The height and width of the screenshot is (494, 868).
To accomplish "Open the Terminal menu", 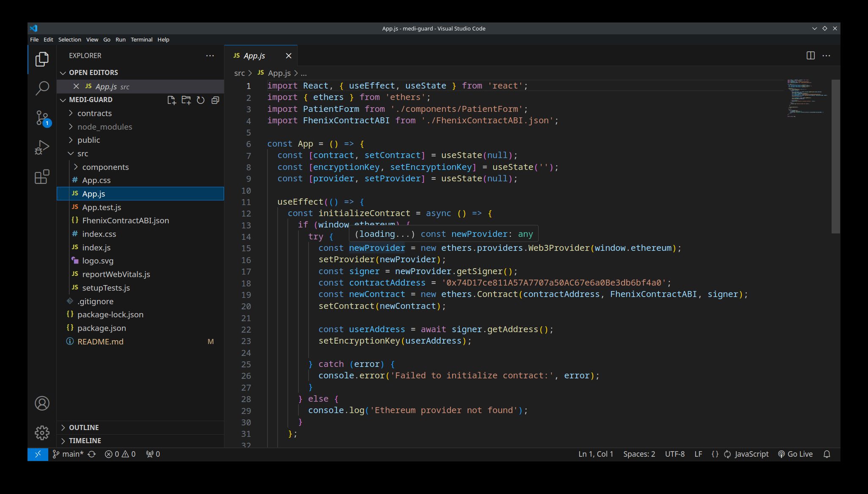I will coord(141,39).
